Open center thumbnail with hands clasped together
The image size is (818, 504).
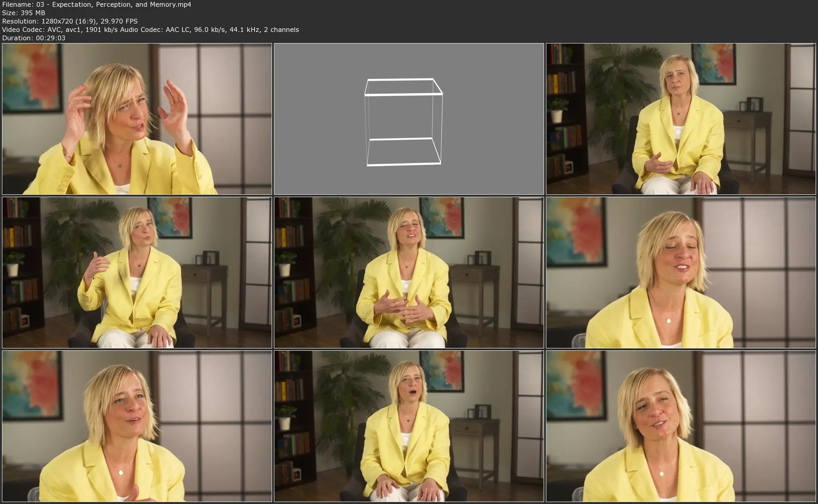coord(409,273)
